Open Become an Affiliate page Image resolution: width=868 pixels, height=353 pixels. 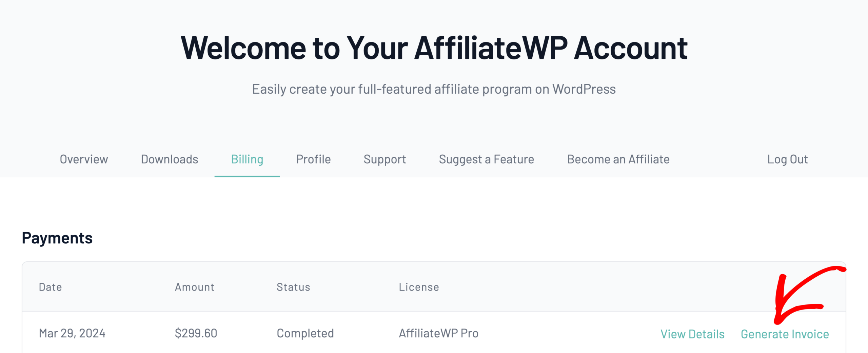(x=618, y=159)
